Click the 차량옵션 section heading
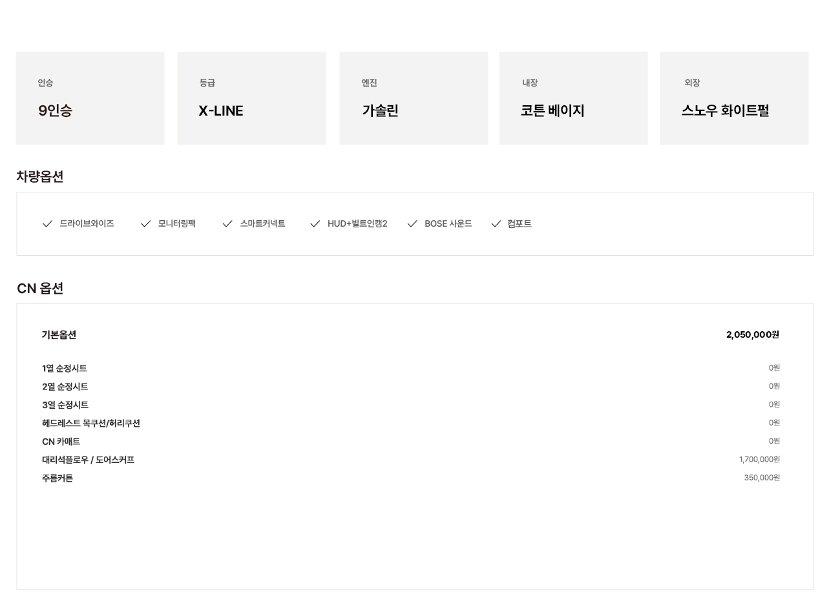 (40, 176)
